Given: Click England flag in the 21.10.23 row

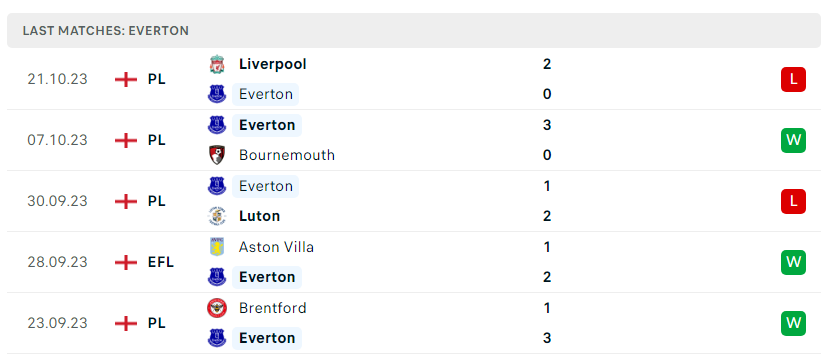Looking at the screenshot, I should 126,80.
